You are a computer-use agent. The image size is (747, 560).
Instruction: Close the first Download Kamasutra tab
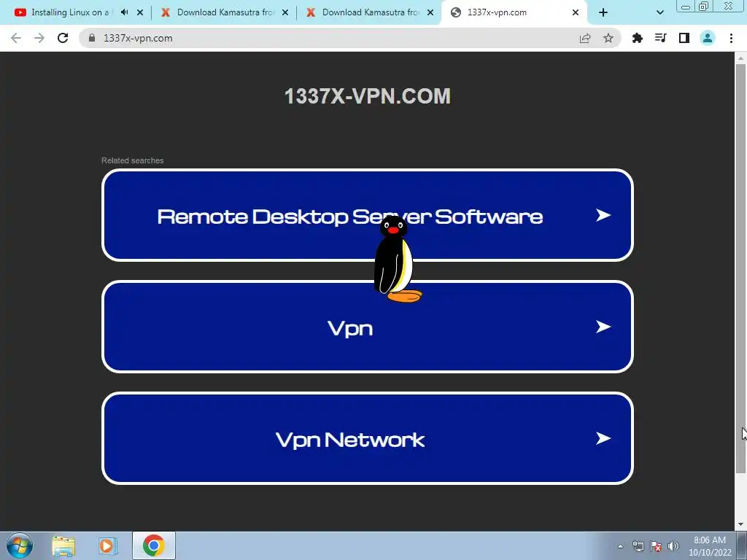click(285, 13)
